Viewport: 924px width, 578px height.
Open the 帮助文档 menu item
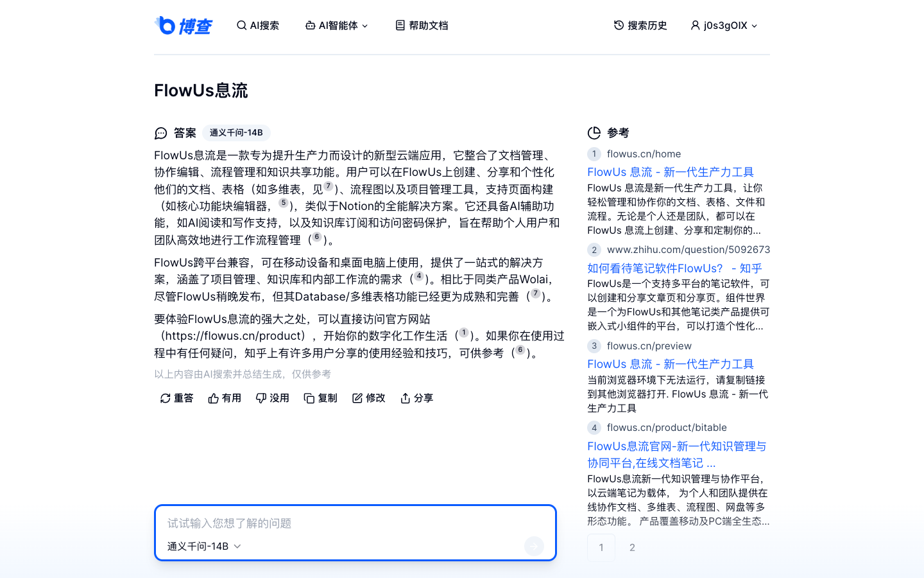tap(420, 25)
